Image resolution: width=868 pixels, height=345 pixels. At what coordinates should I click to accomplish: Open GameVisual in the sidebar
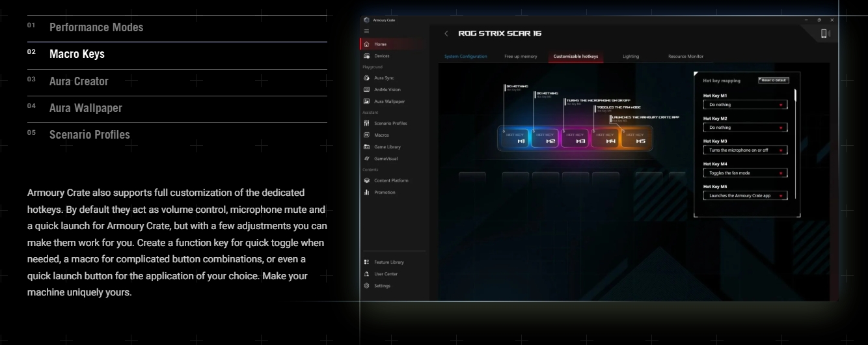point(381,159)
